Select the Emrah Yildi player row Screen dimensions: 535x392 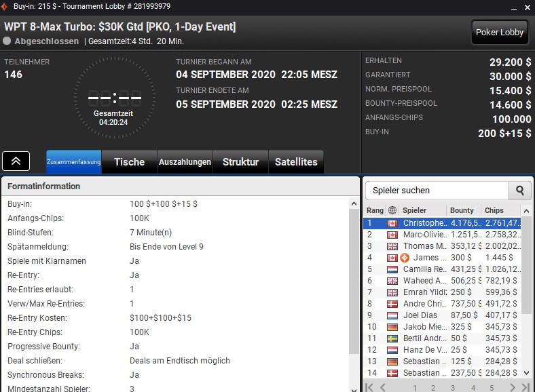[x=443, y=292]
